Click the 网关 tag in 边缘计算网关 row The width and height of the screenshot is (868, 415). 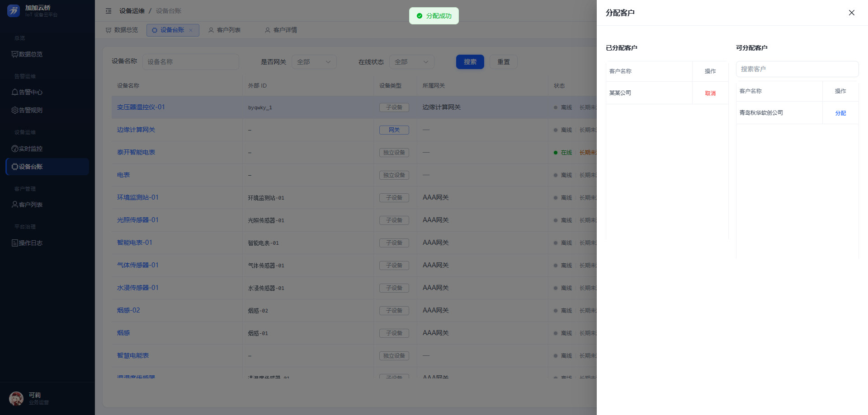point(394,130)
